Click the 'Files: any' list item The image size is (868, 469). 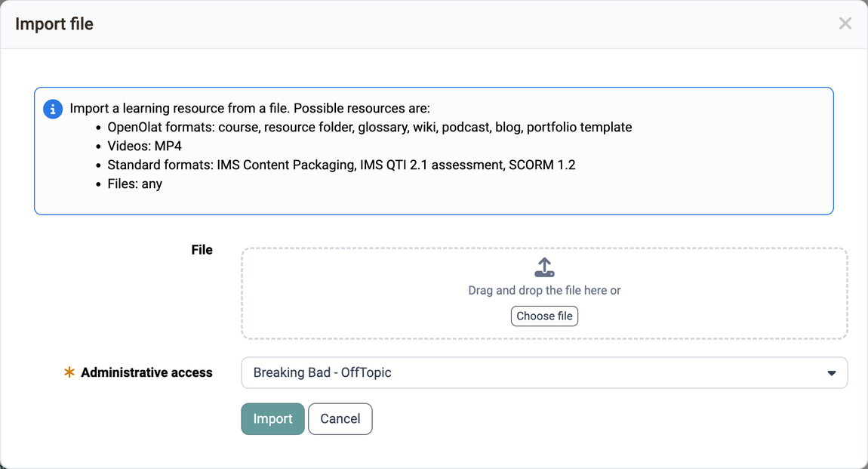[x=134, y=184]
